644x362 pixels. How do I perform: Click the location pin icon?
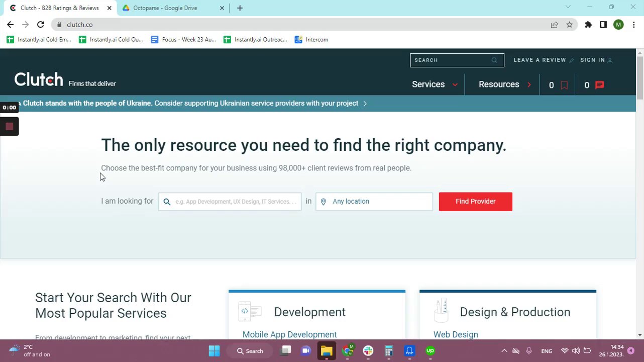(x=324, y=202)
